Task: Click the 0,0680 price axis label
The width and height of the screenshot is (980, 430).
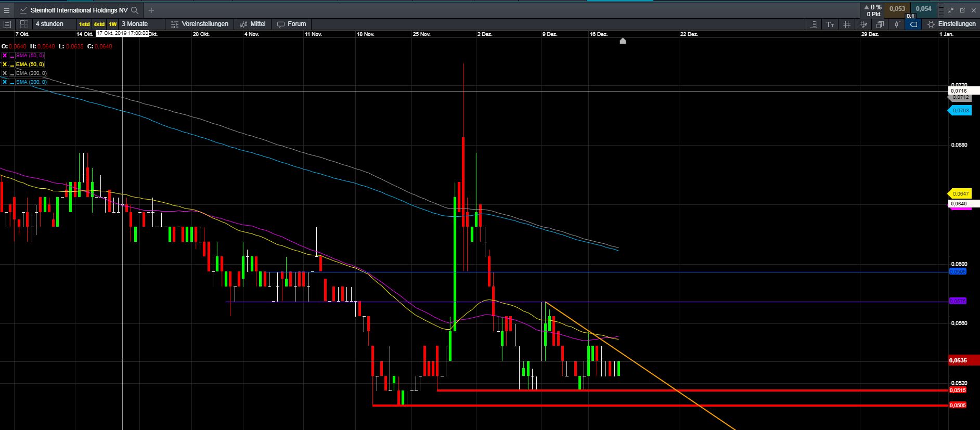Action: click(959, 145)
